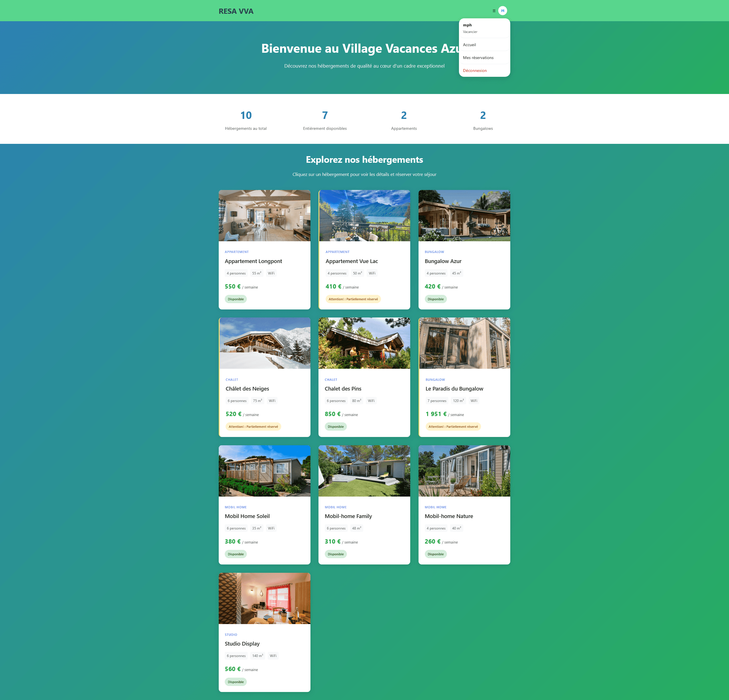The height and width of the screenshot is (700, 729).
Task: Click the hamburger menu icon
Action: coord(494,11)
